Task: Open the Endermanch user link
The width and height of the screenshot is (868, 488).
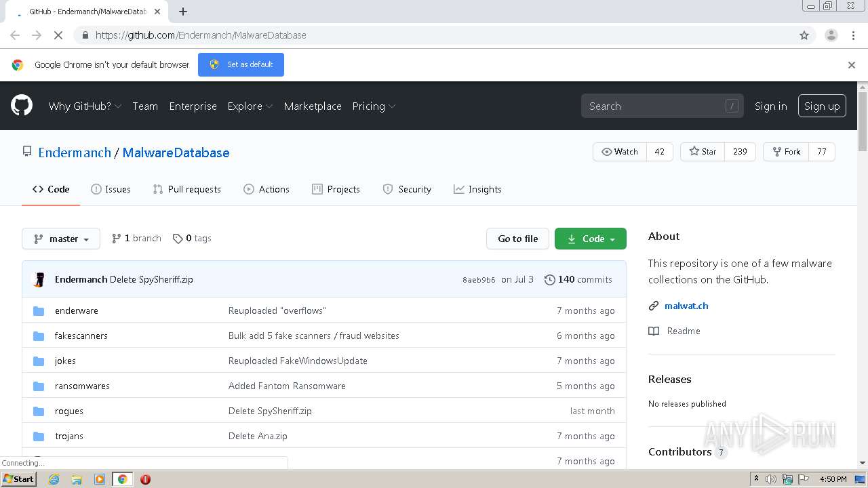Action: point(75,152)
